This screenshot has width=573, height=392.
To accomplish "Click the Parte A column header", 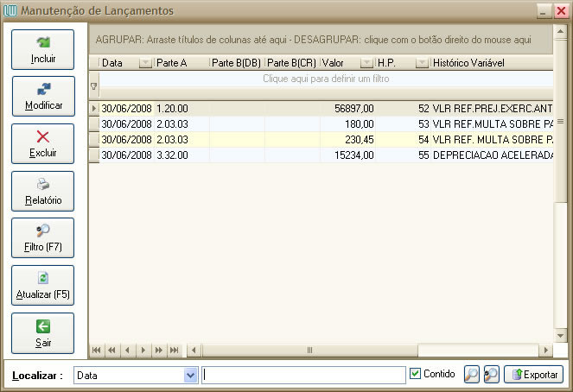I will point(181,63).
